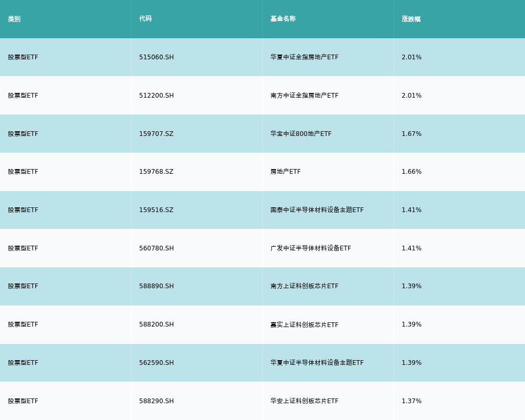Image resolution: width=525 pixels, height=420 pixels.
Task: Select fund code 512200.SH
Action: [156, 96]
